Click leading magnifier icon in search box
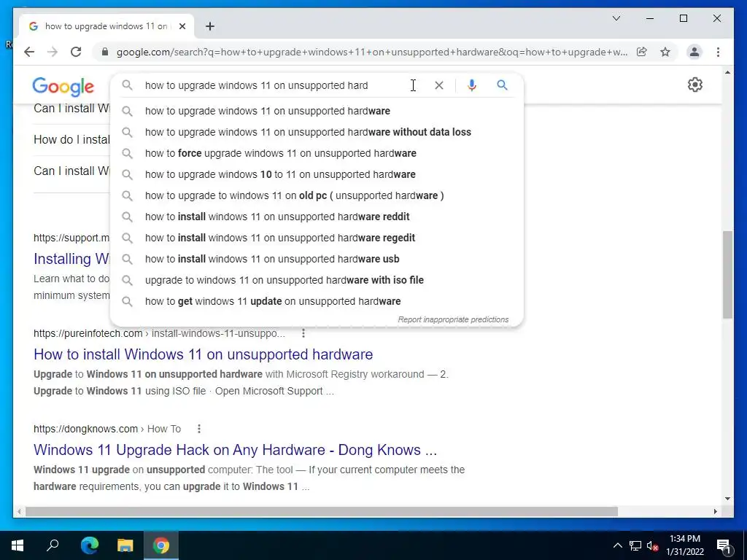The width and height of the screenshot is (747, 560). click(127, 85)
